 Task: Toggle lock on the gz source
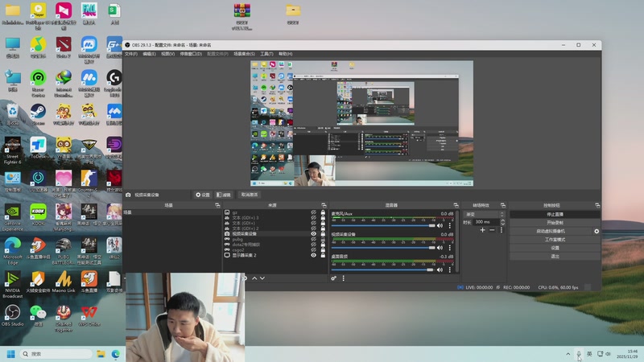[x=323, y=212]
